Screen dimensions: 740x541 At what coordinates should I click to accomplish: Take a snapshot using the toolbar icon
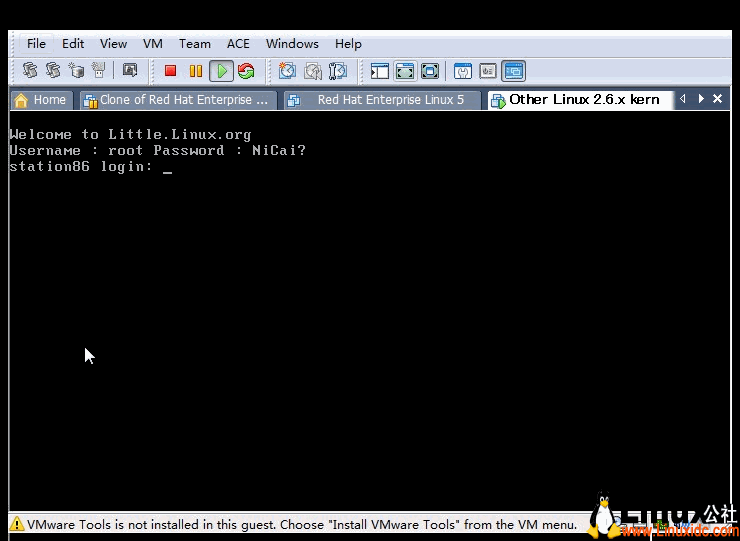tap(287, 71)
